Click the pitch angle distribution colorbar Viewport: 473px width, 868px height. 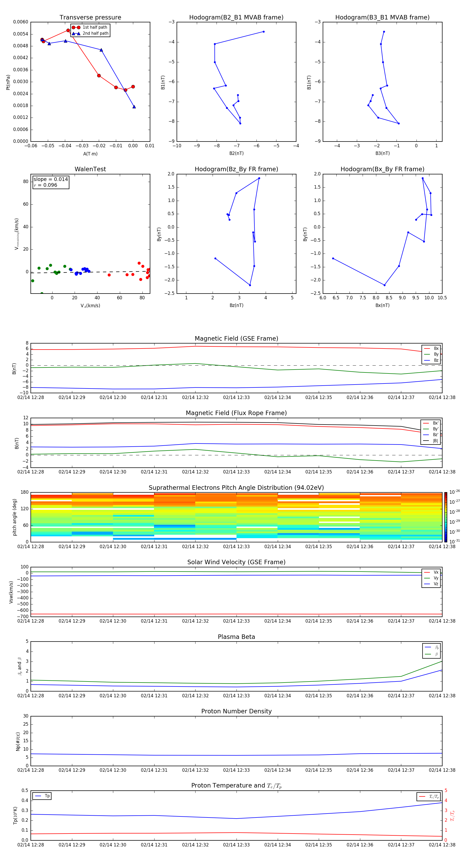(x=446, y=517)
